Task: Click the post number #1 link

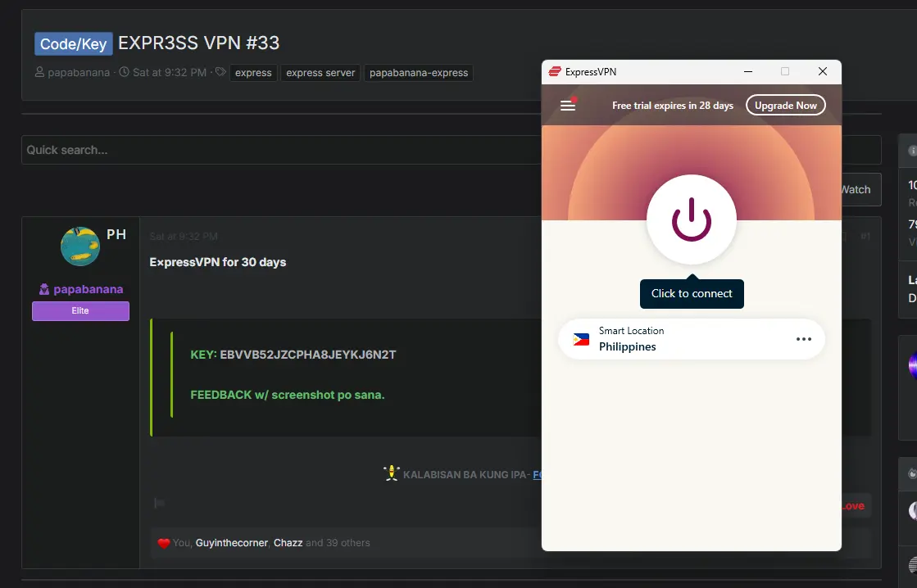Action: pos(865,236)
